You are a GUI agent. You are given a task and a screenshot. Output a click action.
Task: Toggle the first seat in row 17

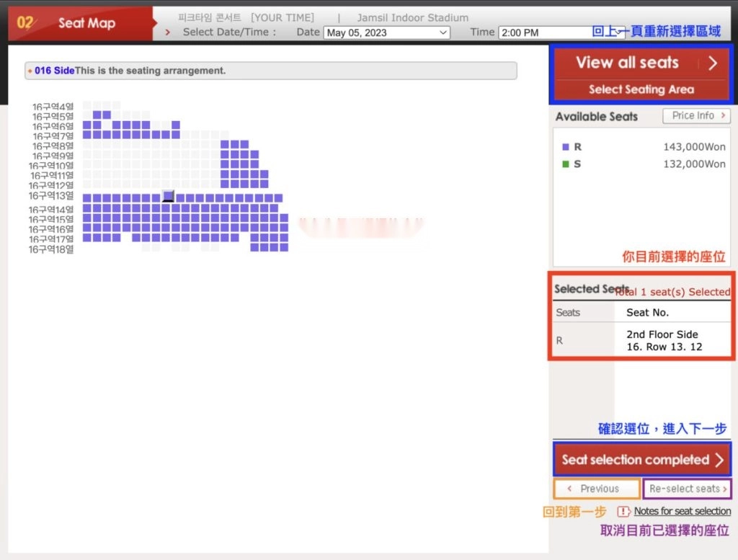(87, 237)
